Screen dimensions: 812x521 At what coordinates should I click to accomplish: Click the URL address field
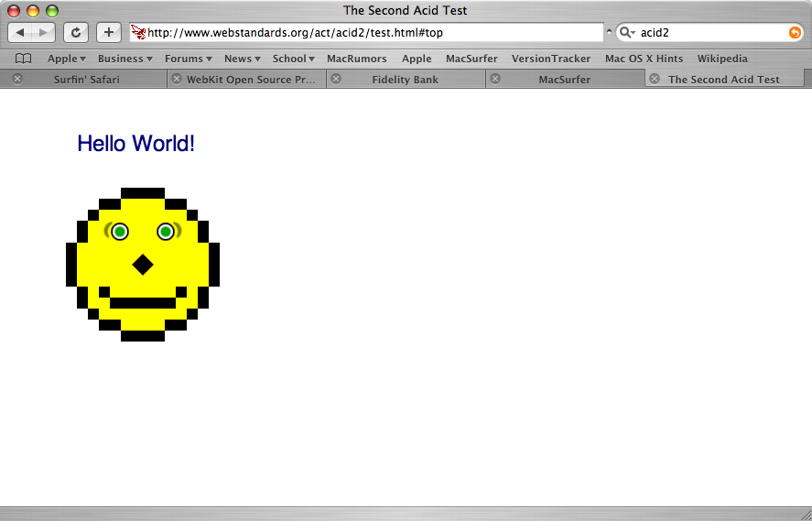tap(367, 33)
